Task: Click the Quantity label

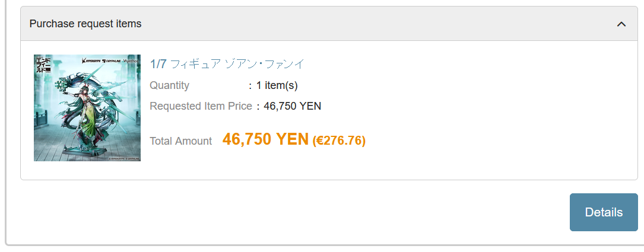Action: pyautogui.click(x=169, y=85)
